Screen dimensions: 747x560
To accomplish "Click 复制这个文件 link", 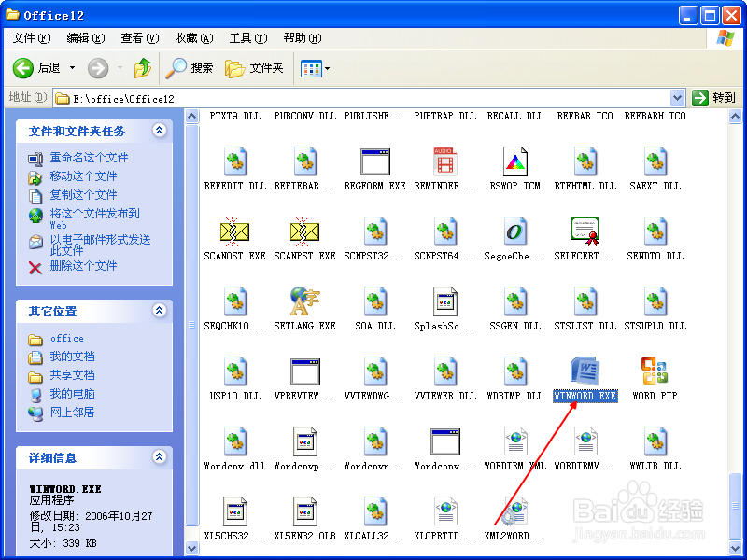I will coord(83,195).
